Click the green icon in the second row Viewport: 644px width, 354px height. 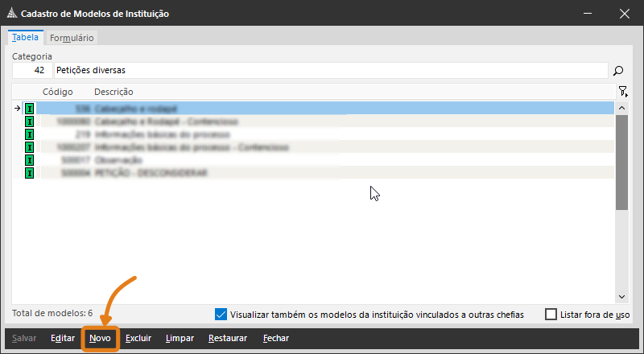[x=30, y=121]
